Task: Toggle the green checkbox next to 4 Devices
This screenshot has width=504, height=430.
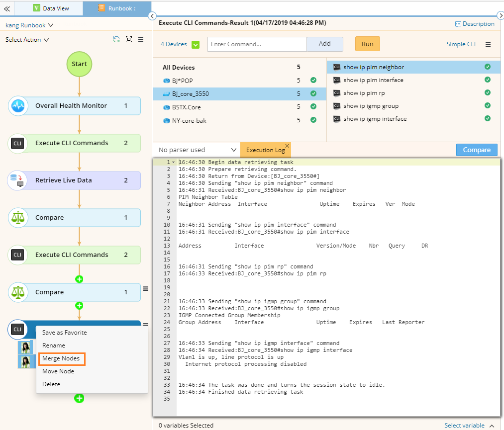Action: pyautogui.click(x=196, y=44)
